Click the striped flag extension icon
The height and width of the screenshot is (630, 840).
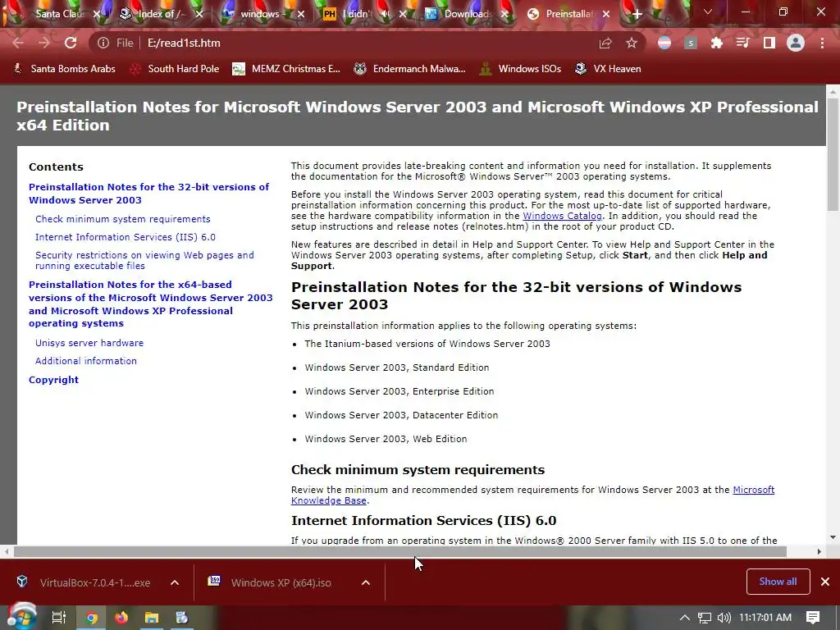664,43
